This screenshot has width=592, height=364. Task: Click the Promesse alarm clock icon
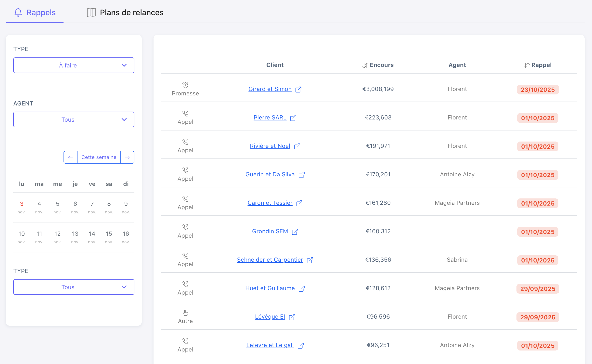pyautogui.click(x=185, y=85)
